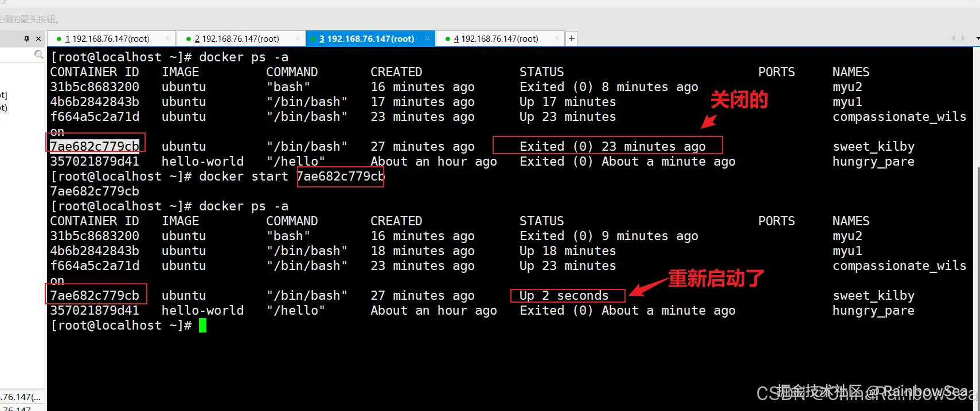This screenshot has height=411, width=980.
Task: Click status 'Exited (0) 23 minutes ago'
Action: tap(612, 147)
